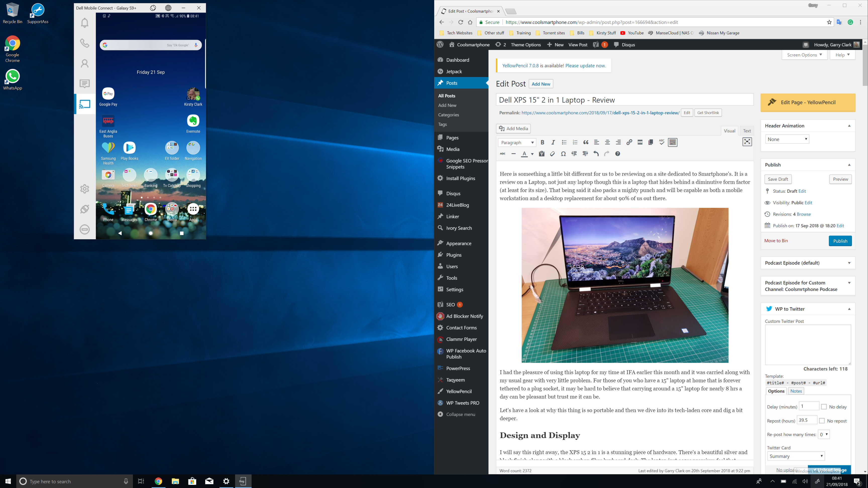Expand Podcast Episode (default) panel
Viewport: 868px width, 488px height.
click(x=849, y=263)
